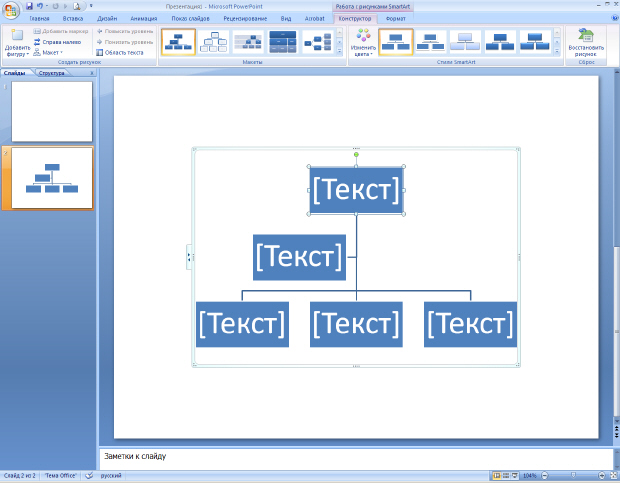The width and height of the screenshot is (620, 483).
Task: Expand the SmartArt styles gallery
Action: 555,52
